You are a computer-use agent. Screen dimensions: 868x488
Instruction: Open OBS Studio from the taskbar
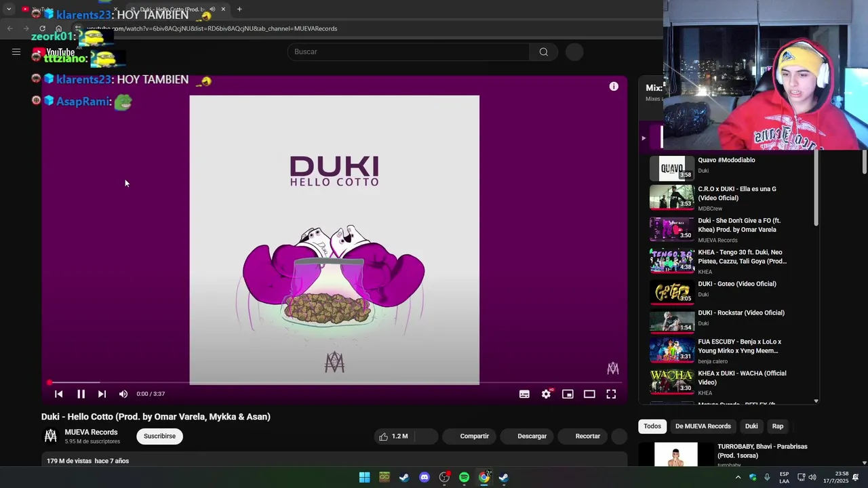tap(444, 477)
